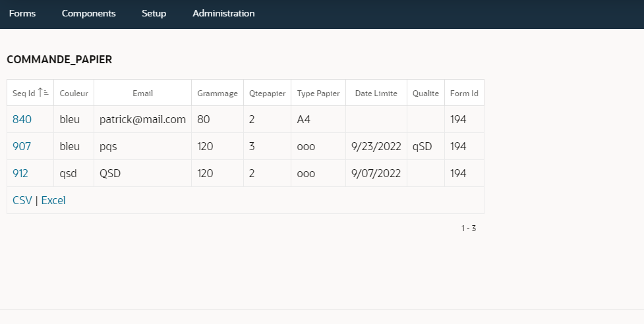Screen dimensions: 644x324
Task: Download the report as Excel
Action: pyautogui.click(x=53, y=201)
